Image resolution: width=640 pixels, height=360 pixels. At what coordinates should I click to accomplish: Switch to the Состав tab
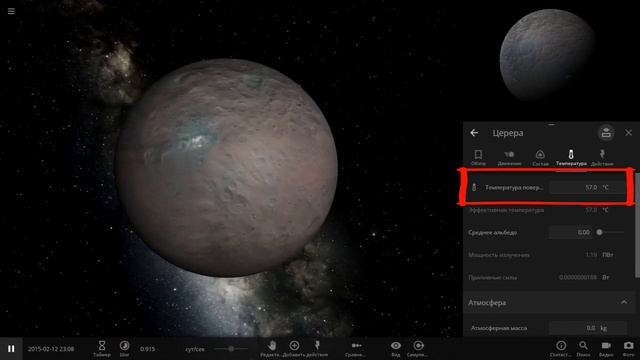point(540,158)
